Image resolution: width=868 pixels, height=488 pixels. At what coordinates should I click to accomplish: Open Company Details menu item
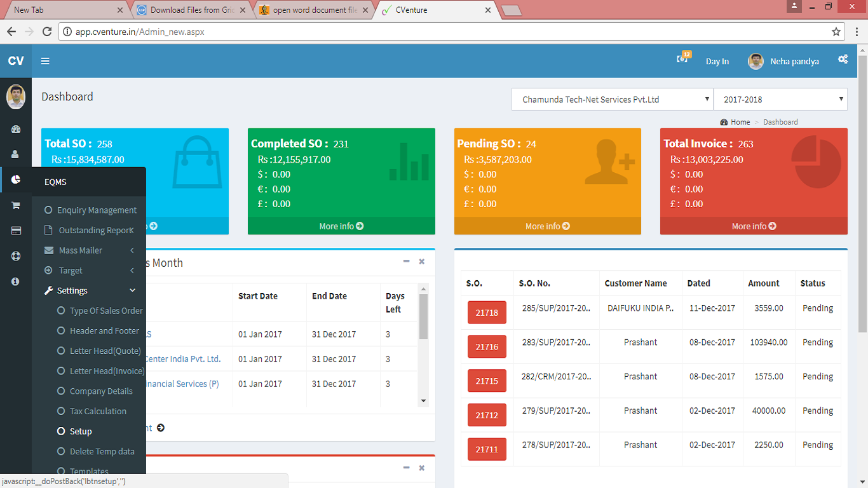click(x=101, y=391)
